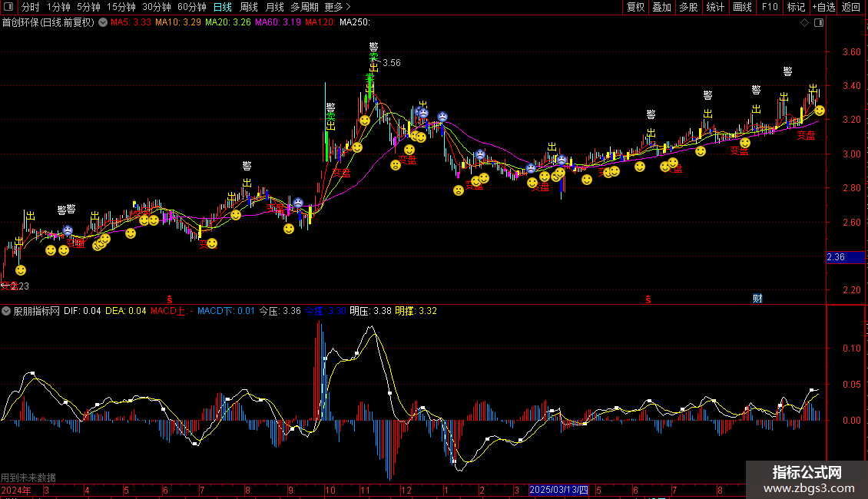Click the 2025/03/13 date cursor tag
This screenshot has width=868, height=499.
point(558,490)
